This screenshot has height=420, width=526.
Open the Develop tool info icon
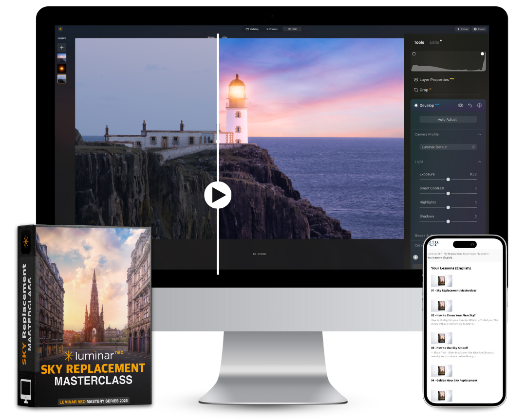479,105
